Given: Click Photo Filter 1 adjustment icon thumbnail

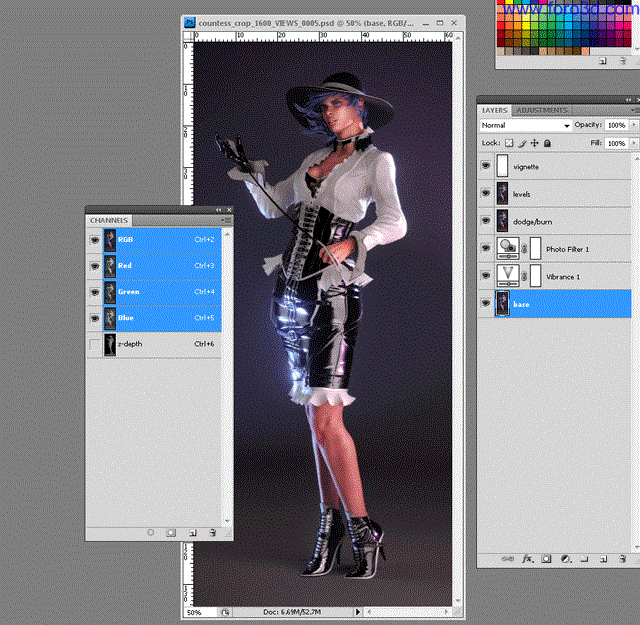Looking at the screenshot, I should pos(508,249).
